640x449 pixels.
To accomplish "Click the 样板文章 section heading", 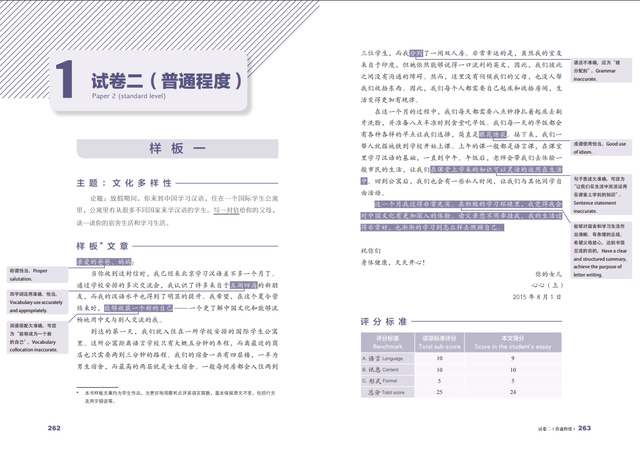I will [x=102, y=246].
